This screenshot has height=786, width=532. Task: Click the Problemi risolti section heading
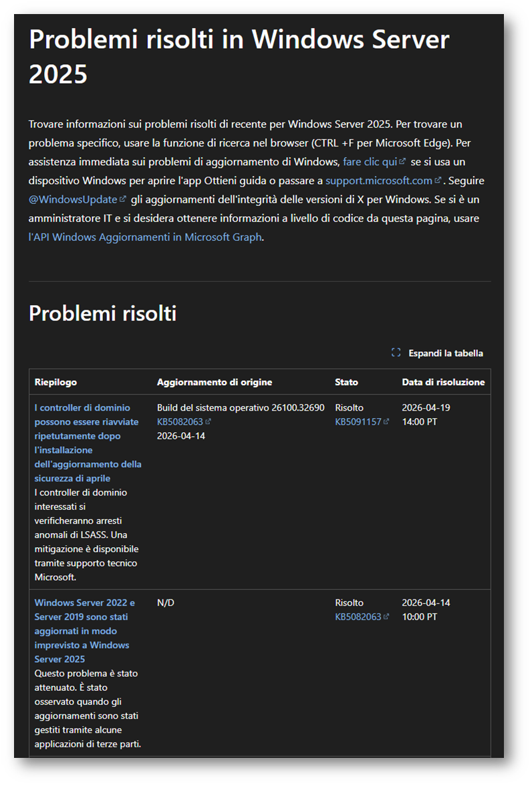(x=103, y=313)
